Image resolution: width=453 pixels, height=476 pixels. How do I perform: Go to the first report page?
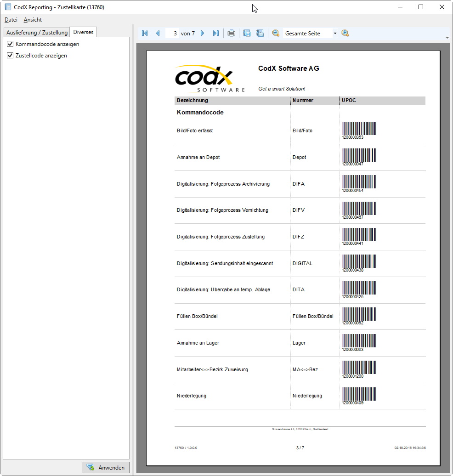point(145,33)
